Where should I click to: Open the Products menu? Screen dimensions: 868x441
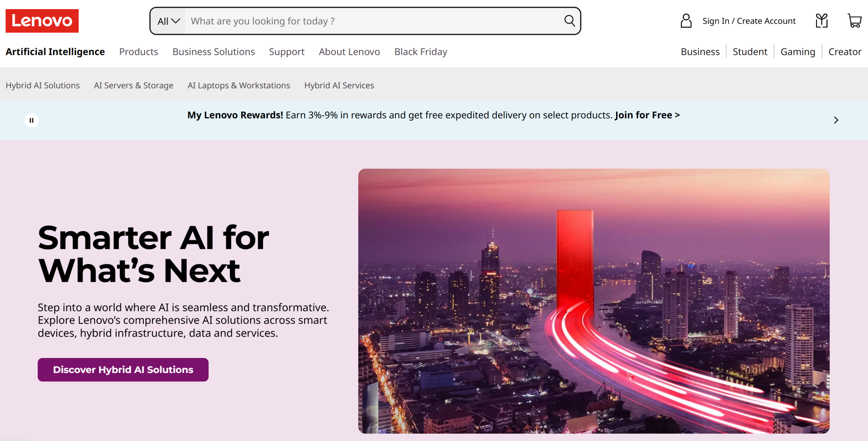tap(139, 52)
